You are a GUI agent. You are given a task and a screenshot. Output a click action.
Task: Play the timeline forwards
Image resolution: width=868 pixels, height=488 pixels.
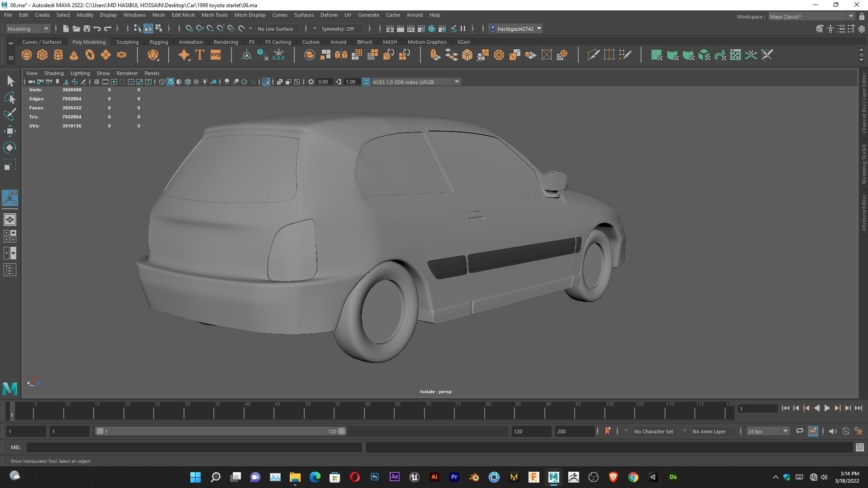(x=827, y=408)
